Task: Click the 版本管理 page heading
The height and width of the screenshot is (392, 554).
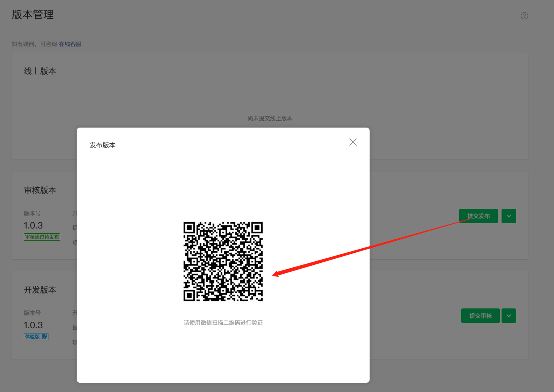Action: coord(33,15)
